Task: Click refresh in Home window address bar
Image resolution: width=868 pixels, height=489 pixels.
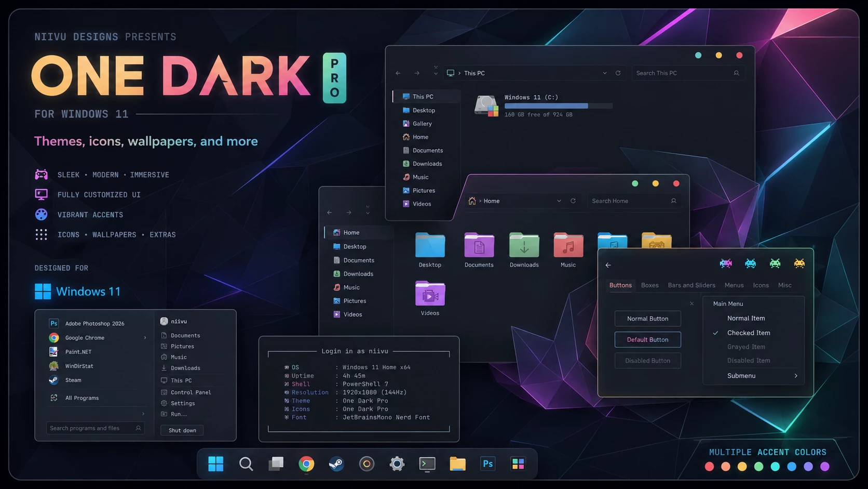Action: pos(573,201)
